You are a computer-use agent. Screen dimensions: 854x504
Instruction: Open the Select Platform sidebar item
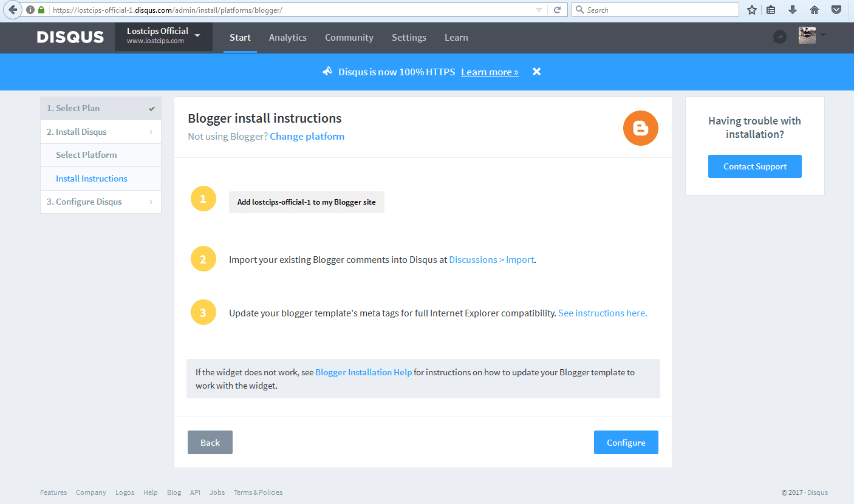pyautogui.click(x=101, y=155)
